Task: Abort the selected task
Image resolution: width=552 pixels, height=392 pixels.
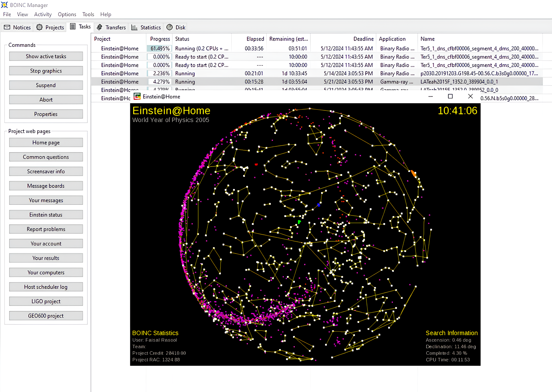Action: (46, 100)
